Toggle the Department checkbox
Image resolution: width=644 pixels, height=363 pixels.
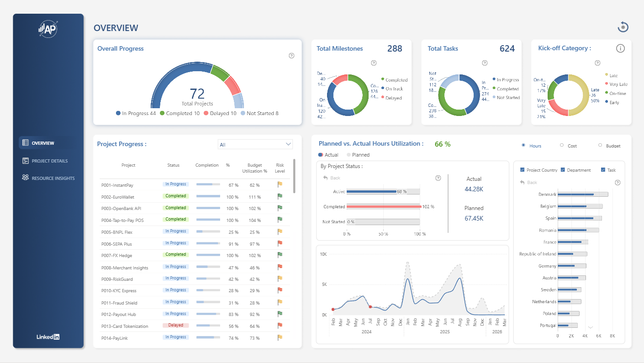pyautogui.click(x=563, y=170)
